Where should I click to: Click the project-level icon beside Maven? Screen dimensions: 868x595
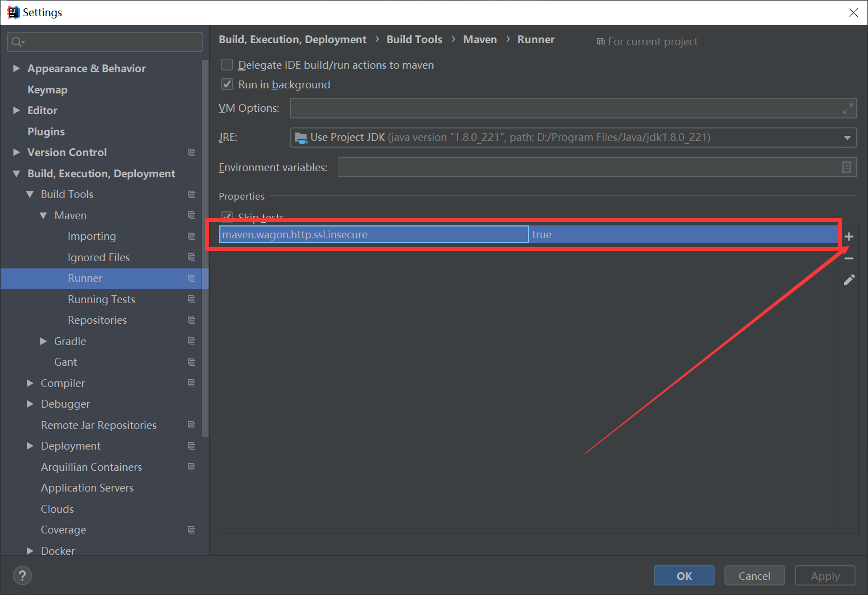point(192,215)
